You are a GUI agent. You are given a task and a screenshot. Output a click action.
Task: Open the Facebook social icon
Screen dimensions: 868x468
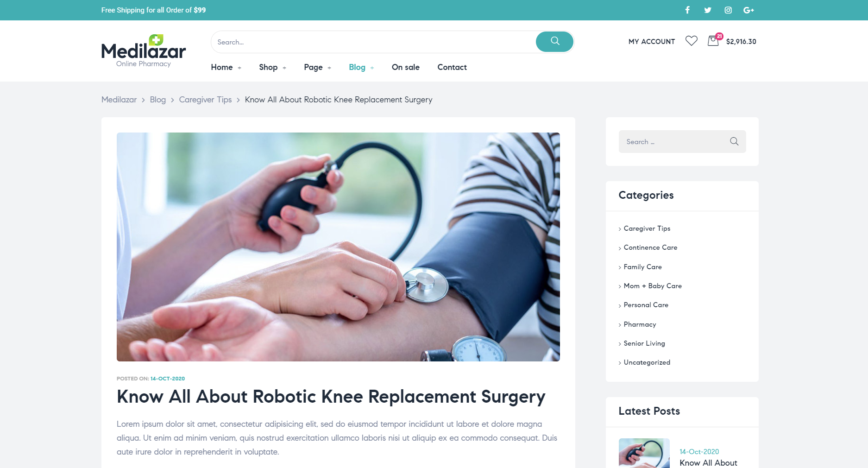click(x=687, y=10)
